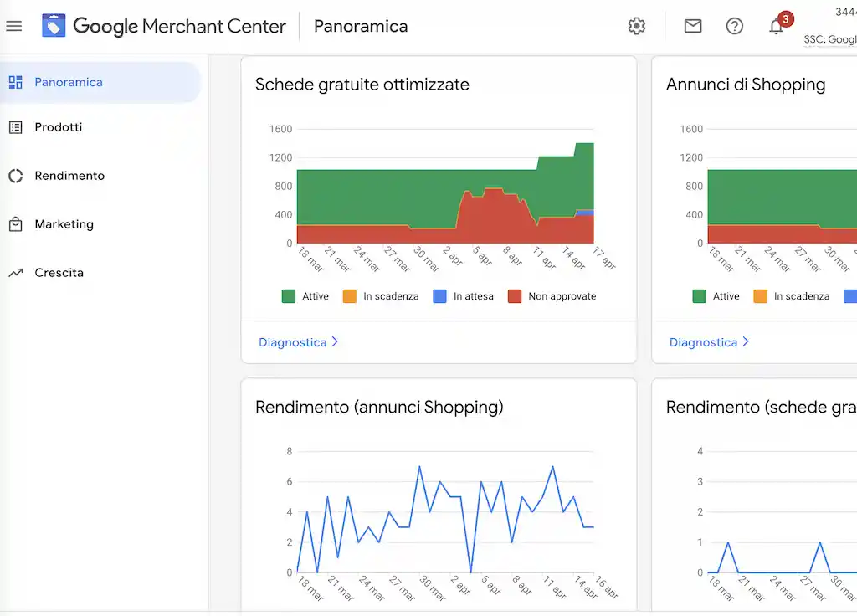Image resolution: width=857 pixels, height=616 pixels.
Task: Click the Panoramica page title in header
Action: [361, 26]
